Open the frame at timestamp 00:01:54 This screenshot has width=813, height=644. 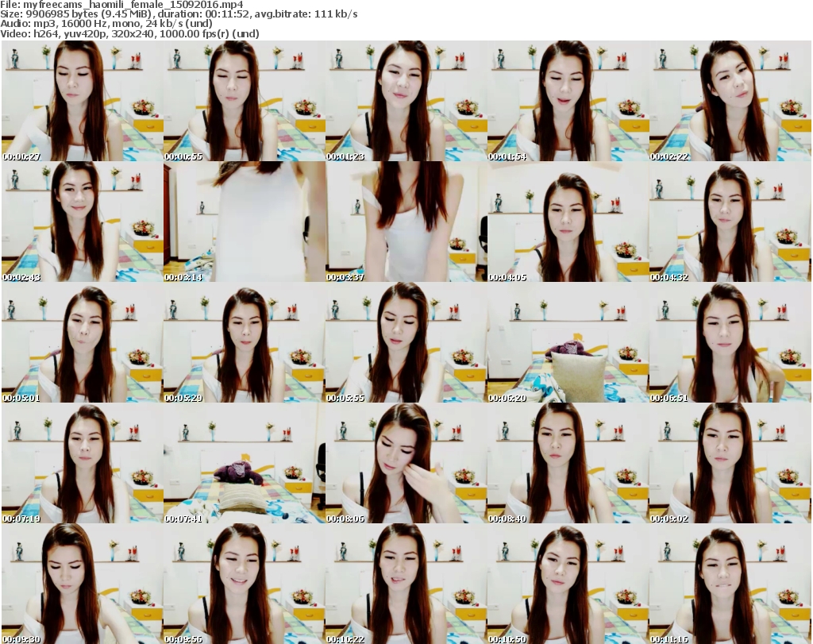pos(568,101)
